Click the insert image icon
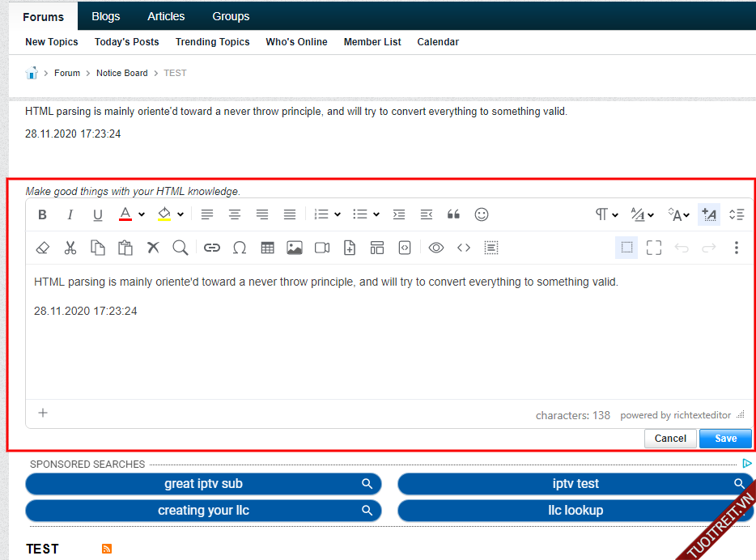This screenshot has width=756, height=560. click(x=295, y=248)
